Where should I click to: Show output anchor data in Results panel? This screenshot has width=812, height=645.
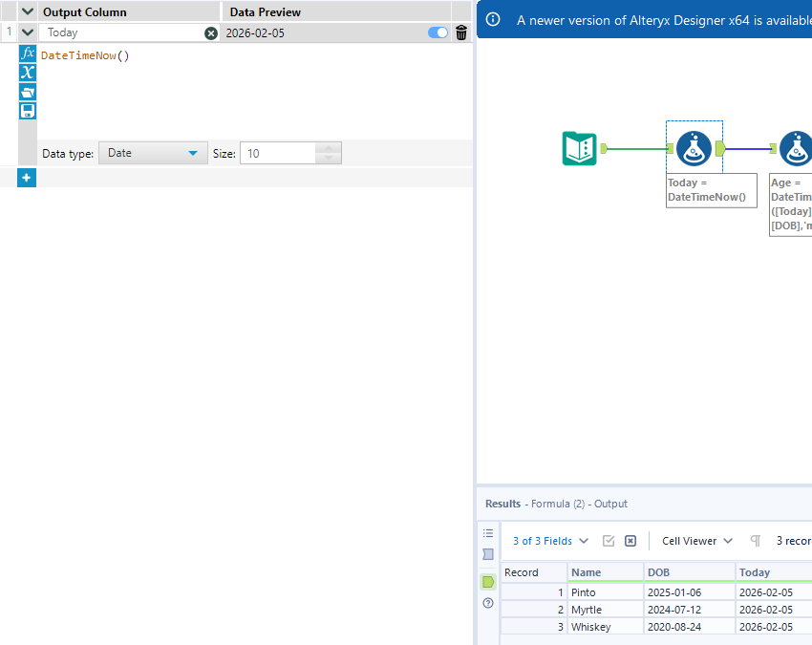[x=488, y=582]
